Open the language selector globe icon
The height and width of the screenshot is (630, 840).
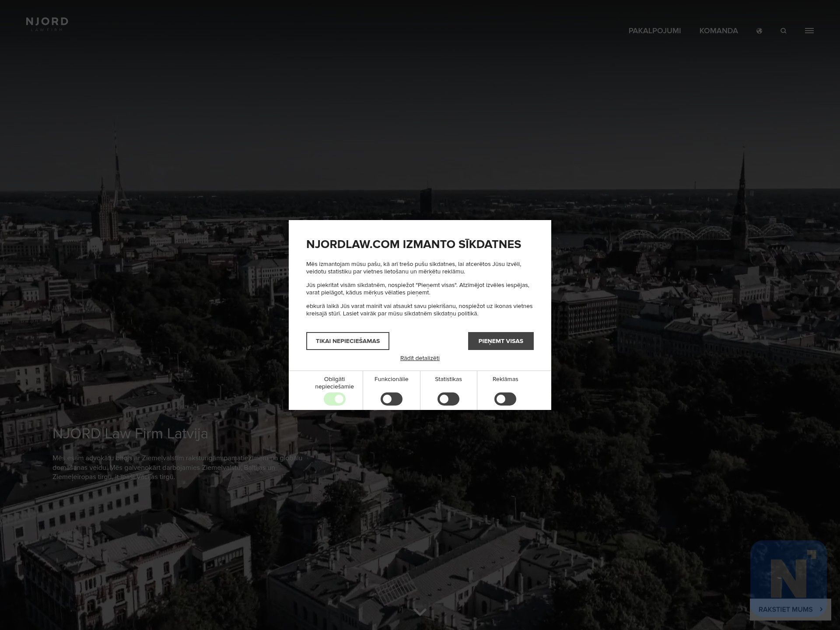pyautogui.click(x=759, y=31)
